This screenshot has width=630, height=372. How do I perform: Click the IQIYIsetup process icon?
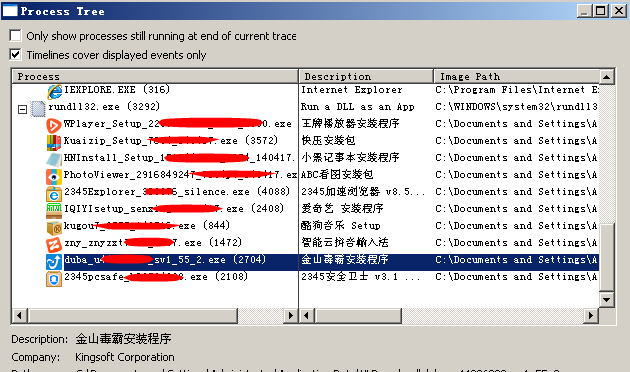point(54,211)
